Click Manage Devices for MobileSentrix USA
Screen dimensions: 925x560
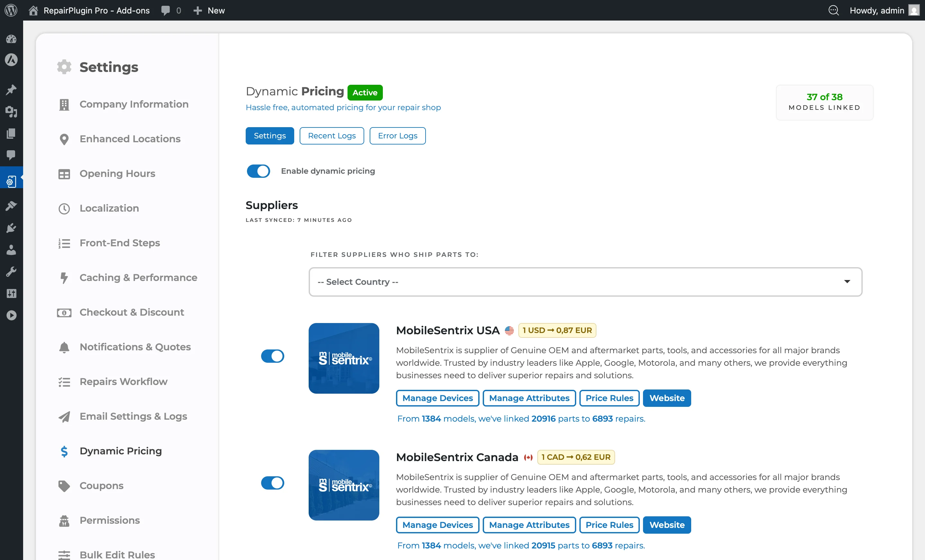pyautogui.click(x=437, y=398)
